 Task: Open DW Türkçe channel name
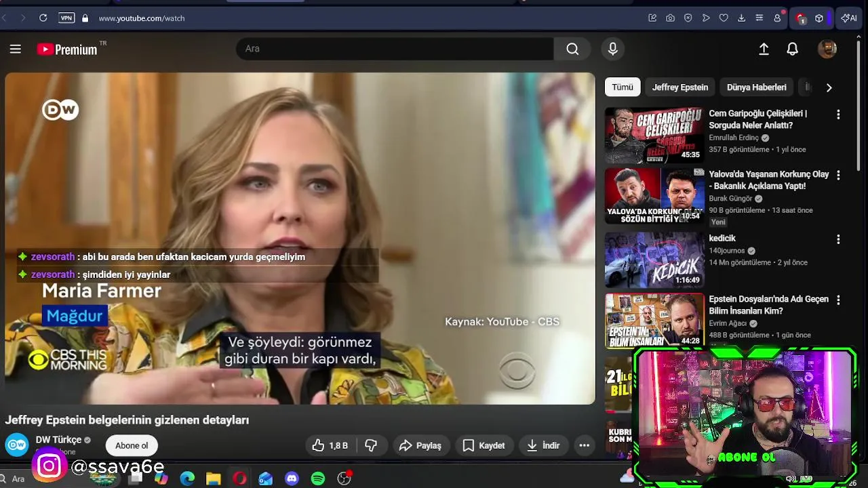(x=58, y=440)
